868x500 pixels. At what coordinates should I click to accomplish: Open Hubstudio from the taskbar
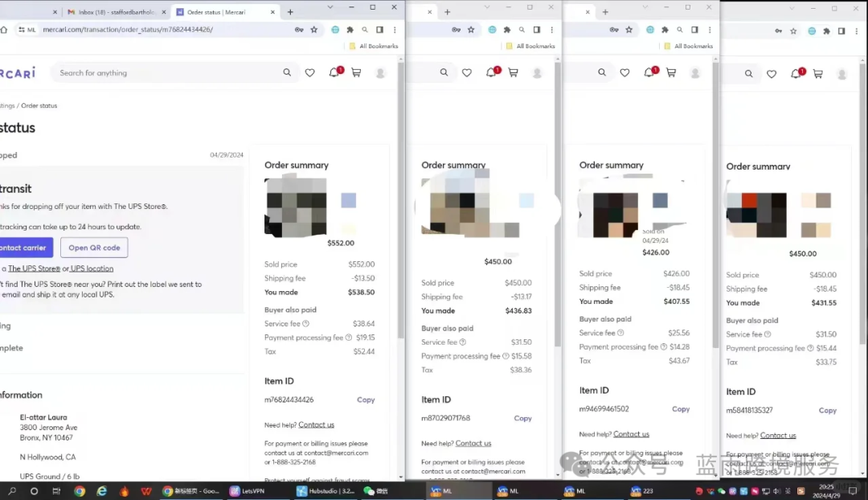click(326, 490)
